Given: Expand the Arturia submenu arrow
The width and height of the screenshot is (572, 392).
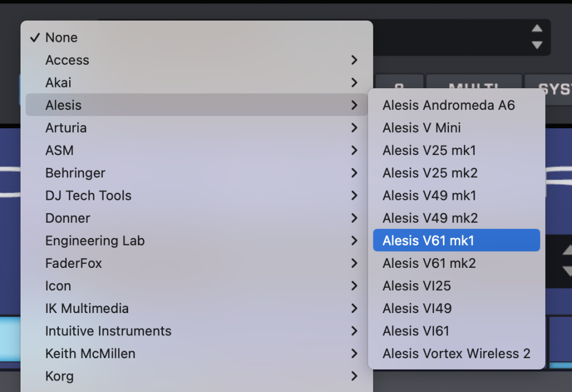Looking at the screenshot, I should pyautogui.click(x=354, y=128).
